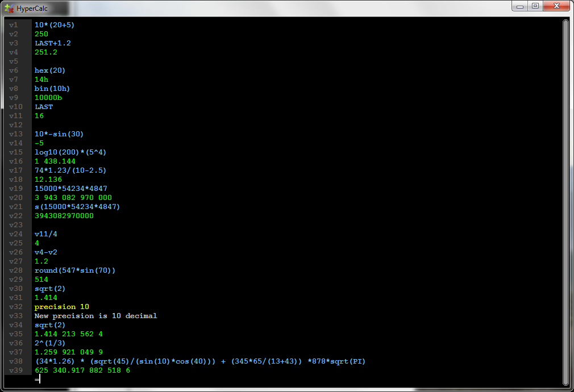
Task: Click the result 1.259 921 049 9
Action: (69, 352)
